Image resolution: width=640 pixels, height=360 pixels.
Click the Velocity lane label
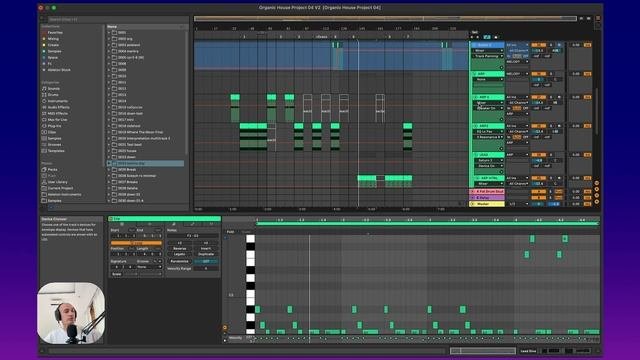coord(235,338)
